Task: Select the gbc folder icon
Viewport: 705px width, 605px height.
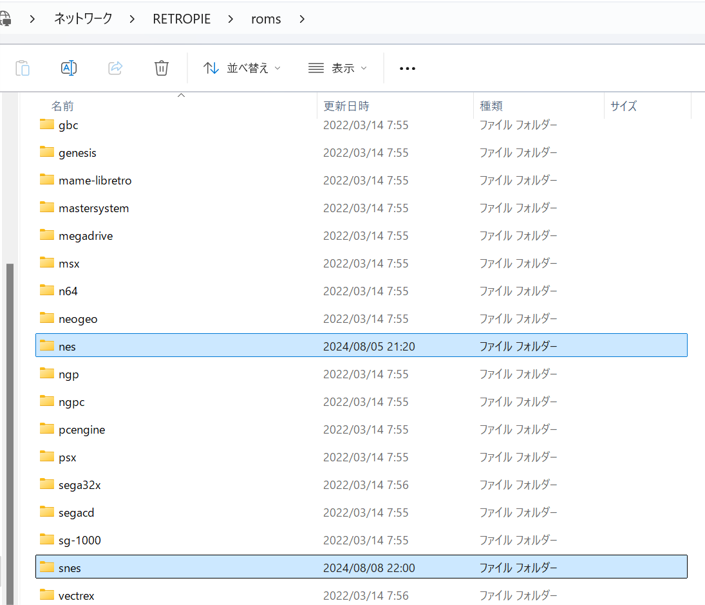Action: coord(47,124)
